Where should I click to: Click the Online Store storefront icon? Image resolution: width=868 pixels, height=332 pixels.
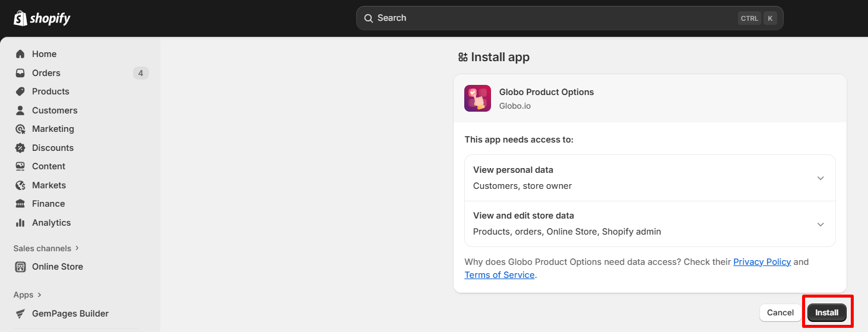coord(20,267)
